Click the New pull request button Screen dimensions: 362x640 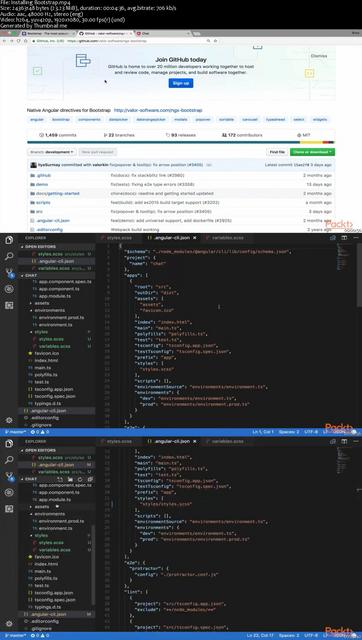tap(98, 152)
